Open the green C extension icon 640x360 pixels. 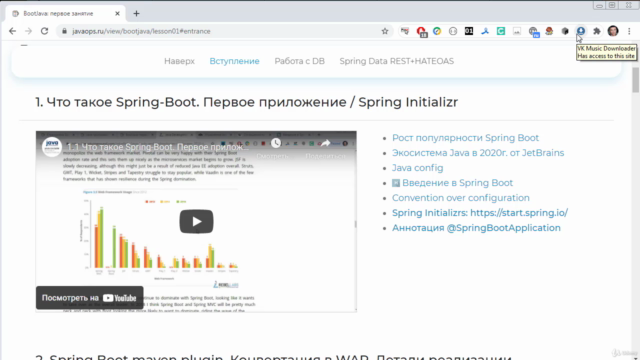tap(500, 31)
